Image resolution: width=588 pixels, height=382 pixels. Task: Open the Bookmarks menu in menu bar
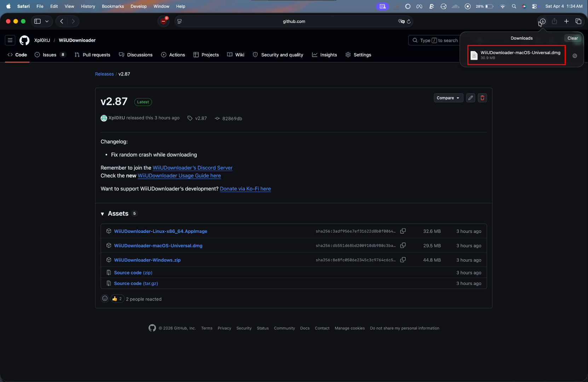click(x=113, y=6)
